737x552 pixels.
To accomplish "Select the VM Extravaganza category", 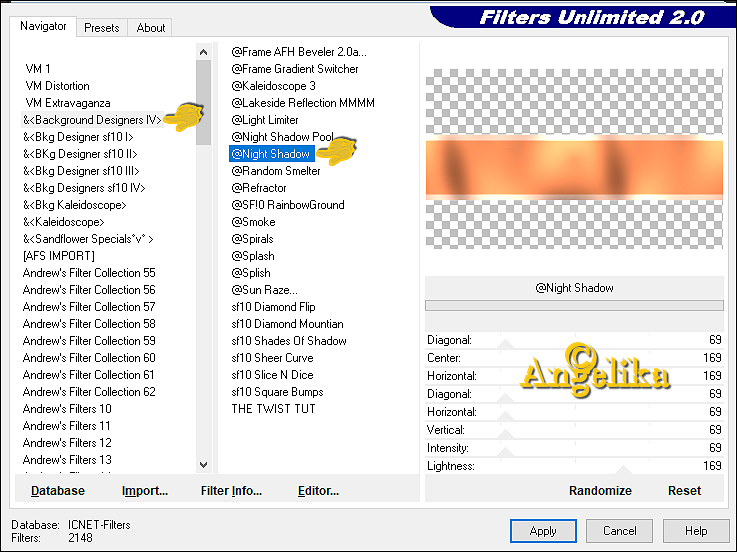I will pos(68,103).
